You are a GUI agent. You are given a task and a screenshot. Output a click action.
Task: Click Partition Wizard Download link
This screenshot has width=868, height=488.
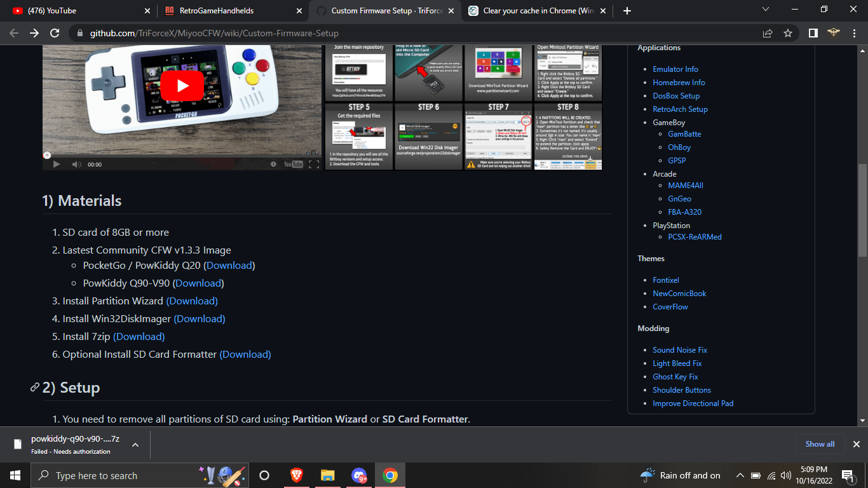tap(192, 301)
